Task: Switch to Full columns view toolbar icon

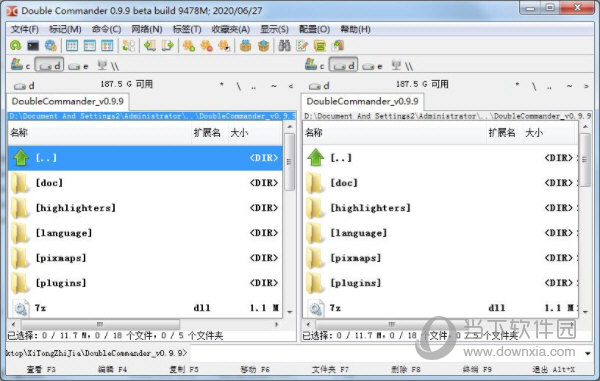Action: [90, 46]
